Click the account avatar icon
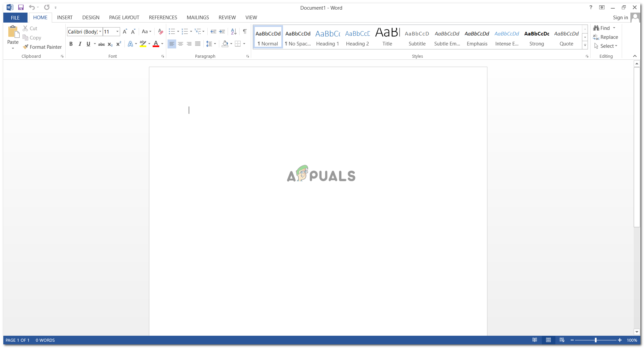The height and width of the screenshot is (348, 644). click(635, 18)
